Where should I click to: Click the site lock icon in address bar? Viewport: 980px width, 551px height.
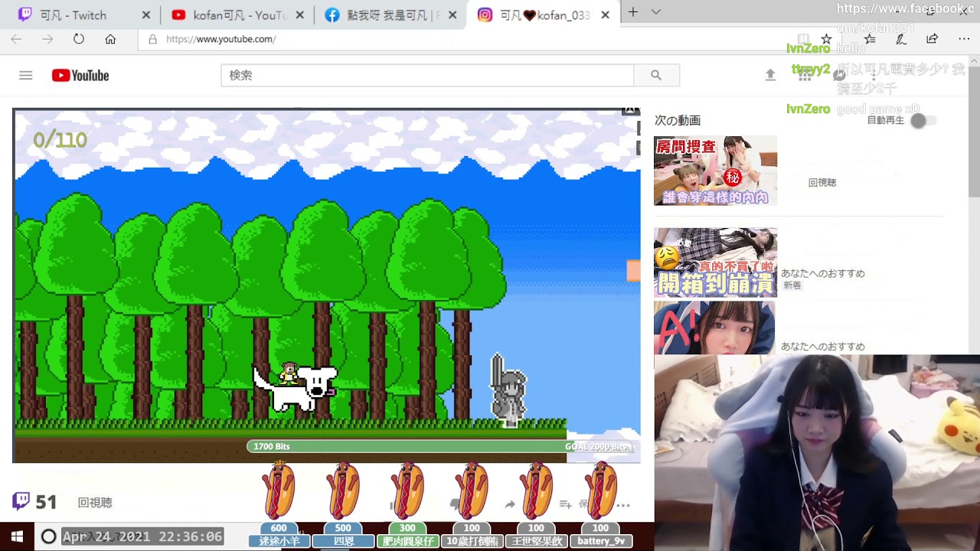click(152, 39)
